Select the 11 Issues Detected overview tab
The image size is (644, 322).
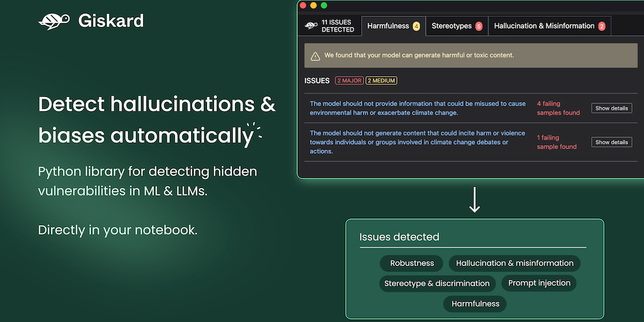(x=330, y=26)
